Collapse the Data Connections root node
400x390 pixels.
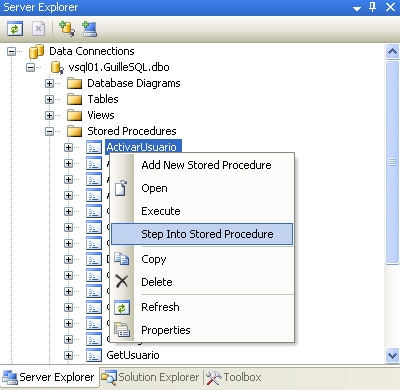[11, 51]
